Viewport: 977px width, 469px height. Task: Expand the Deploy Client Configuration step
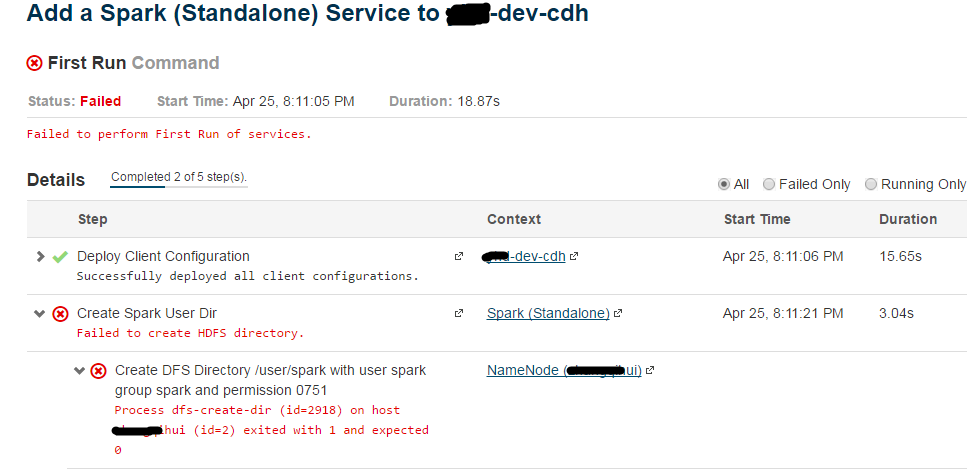[x=40, y=257]
